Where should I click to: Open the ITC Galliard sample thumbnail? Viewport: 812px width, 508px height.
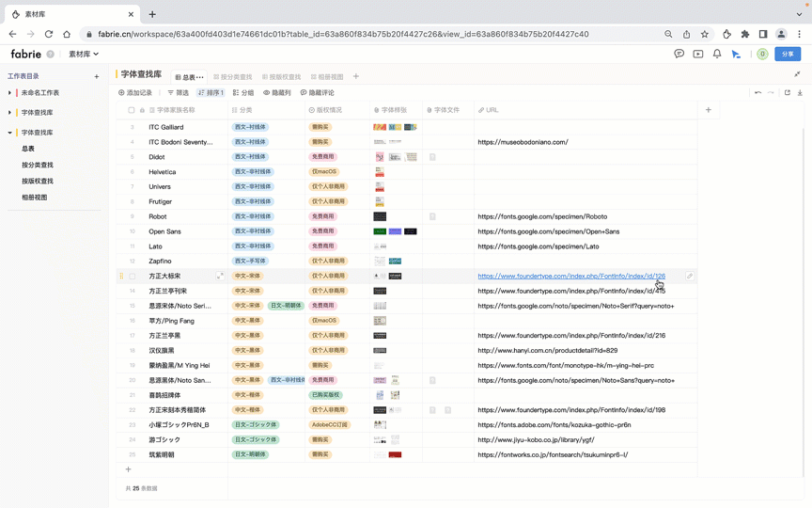pos(379,127)
